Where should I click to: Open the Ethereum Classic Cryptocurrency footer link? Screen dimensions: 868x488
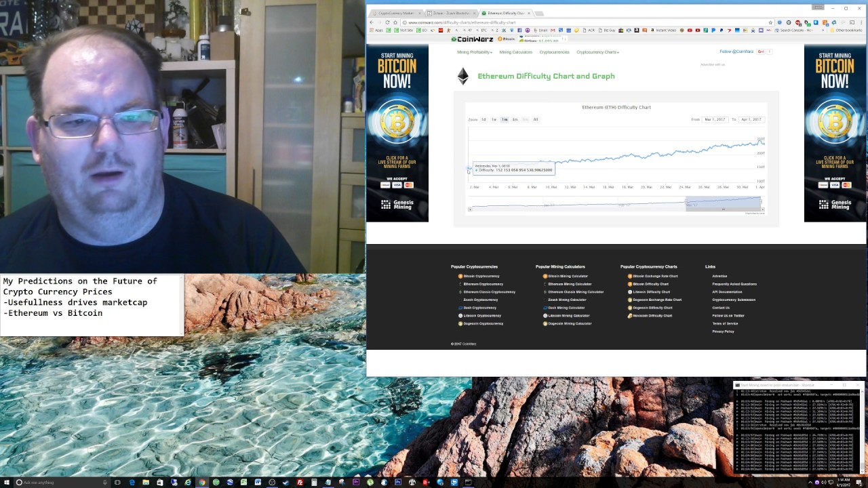(x=490, y=292)
